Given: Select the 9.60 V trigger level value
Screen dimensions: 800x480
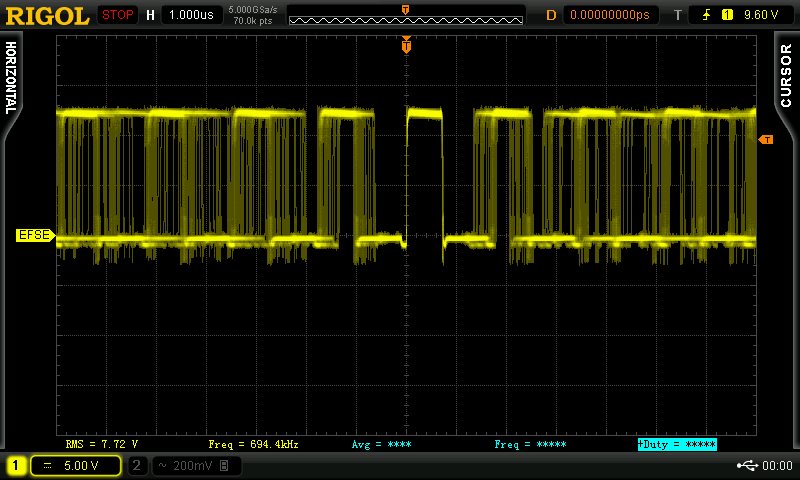Looking at the screenshot, I should pos(761,15).
